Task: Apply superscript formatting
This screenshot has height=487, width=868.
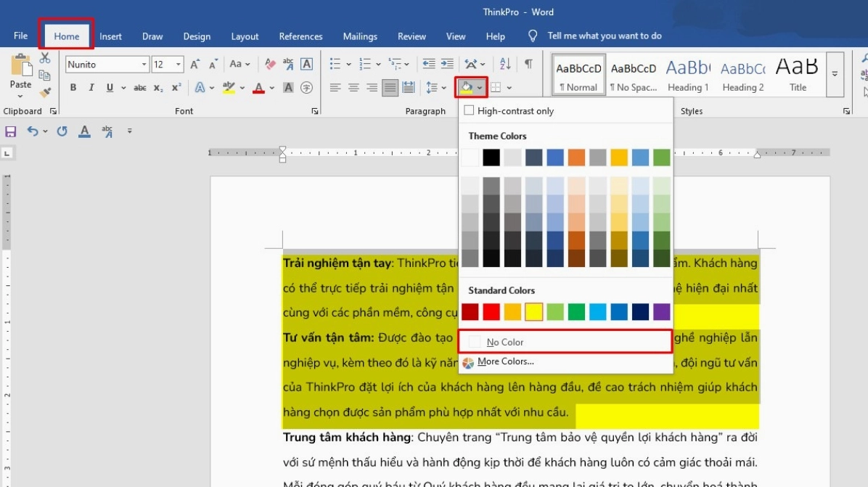Action: pos(176,87)
